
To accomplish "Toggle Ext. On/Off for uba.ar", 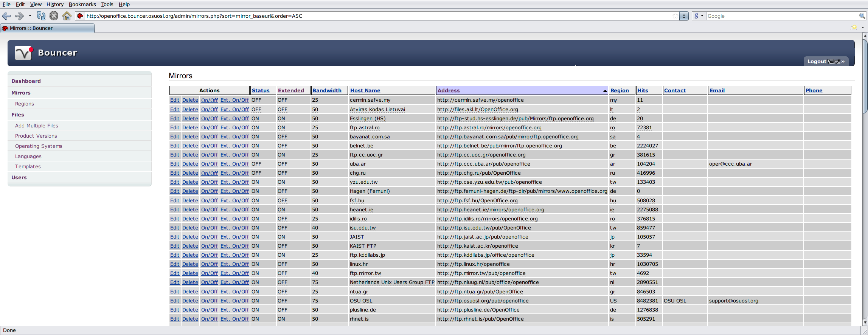I will (x=234, y=164).
